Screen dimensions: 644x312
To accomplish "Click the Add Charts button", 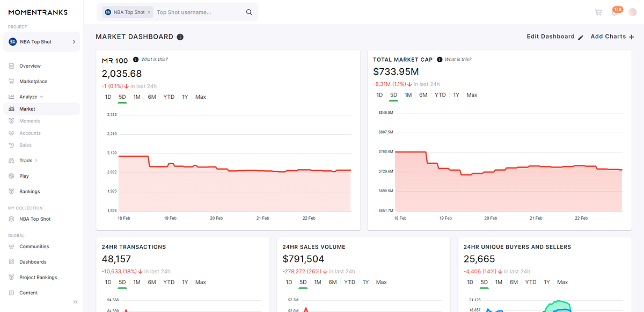I will [611, 37].
